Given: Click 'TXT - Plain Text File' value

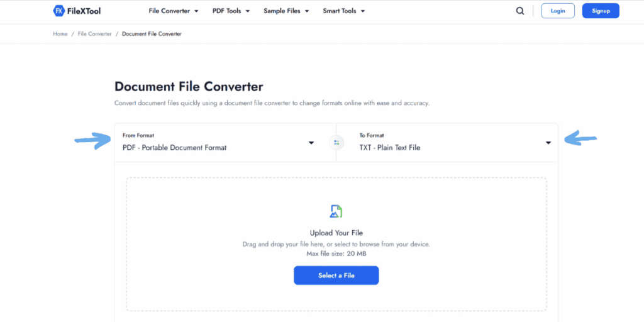Looking at the screenshot, I should point(390,147).
